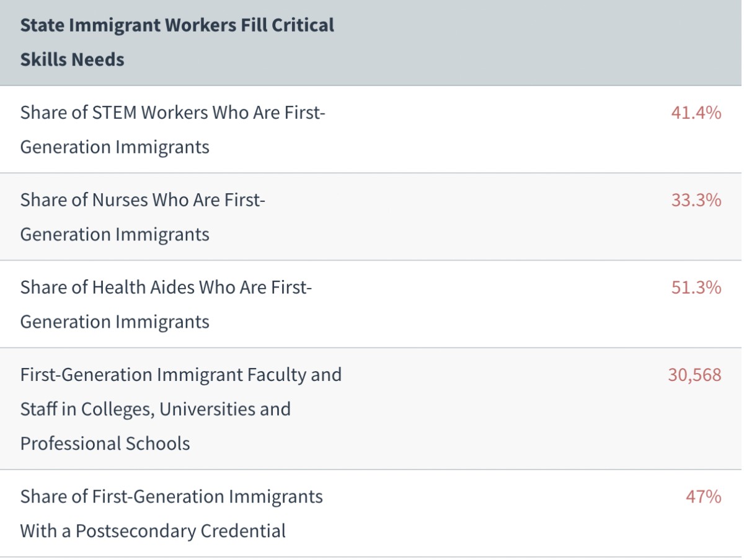The height and width of the screenshot is (560, 744).
Task: Click the word 'STEM' in the first row
Action: coord(115,113)
